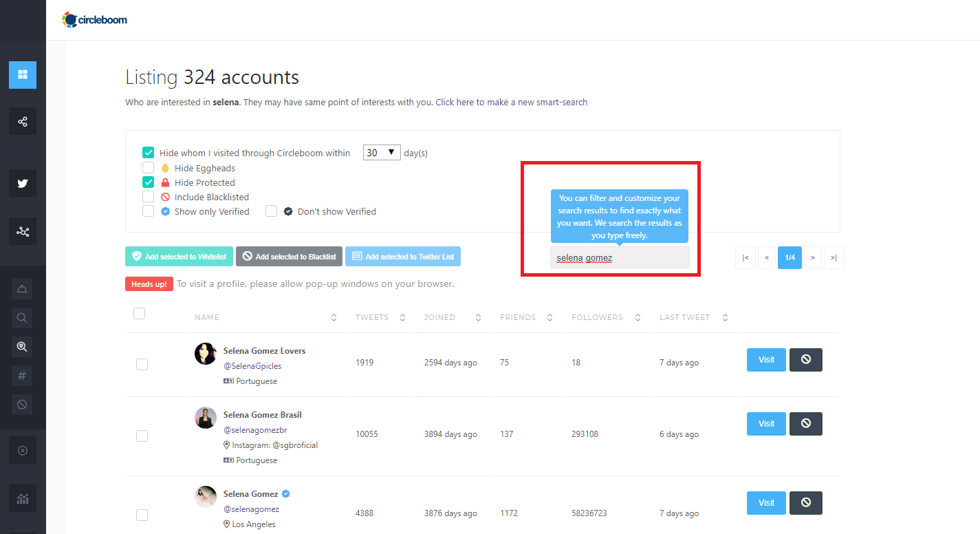Image resolution: width=980 pixels, height=534 pixels.
Task: Select the 2594 days ago joined value
Action: 450,363
